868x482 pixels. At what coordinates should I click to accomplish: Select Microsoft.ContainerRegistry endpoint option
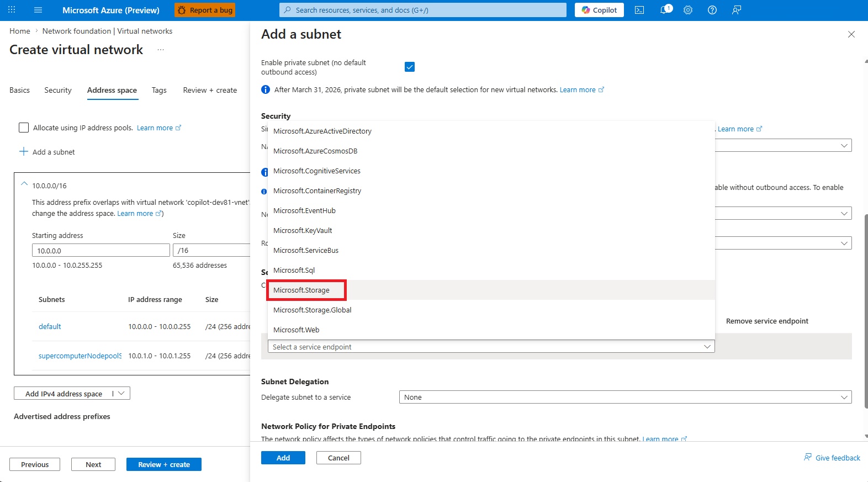(x=491, y=190)
